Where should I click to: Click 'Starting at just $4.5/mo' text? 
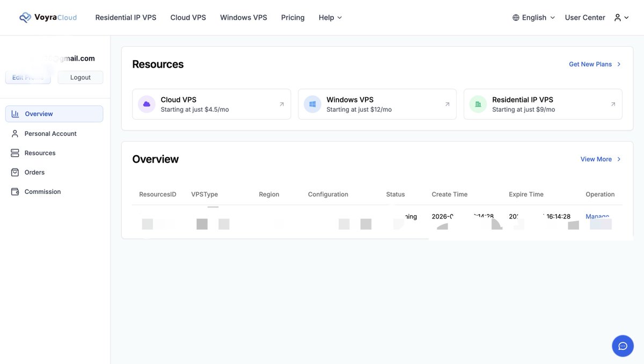pyautogui.click(x=195, y=110)
